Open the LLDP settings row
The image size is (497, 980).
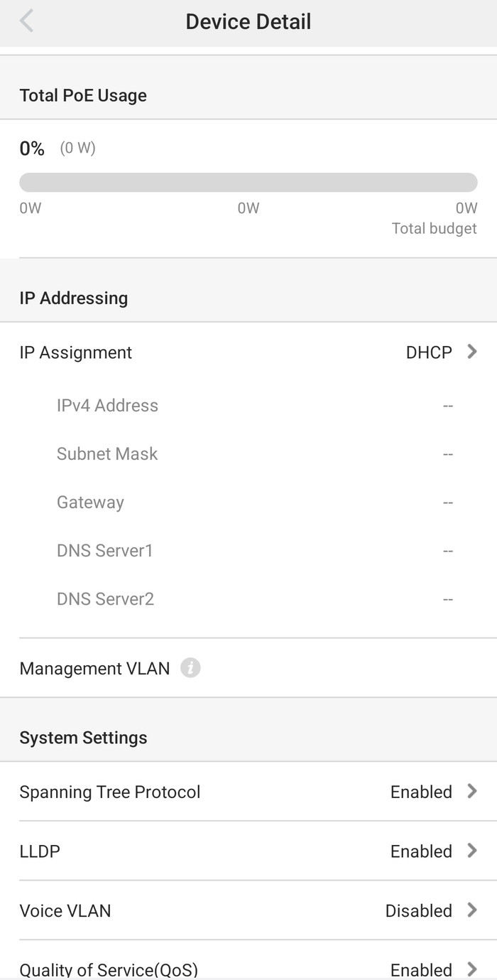pyautogui.click(x=248, y=851)
